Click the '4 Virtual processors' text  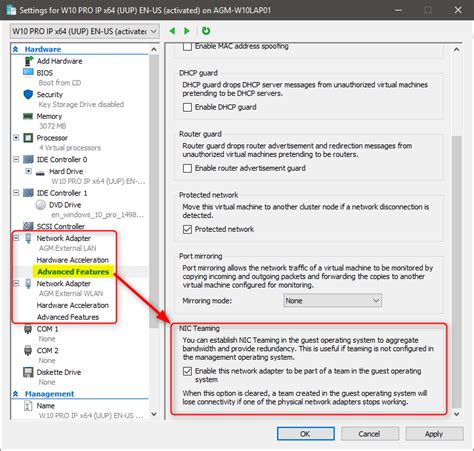(70, 148)
